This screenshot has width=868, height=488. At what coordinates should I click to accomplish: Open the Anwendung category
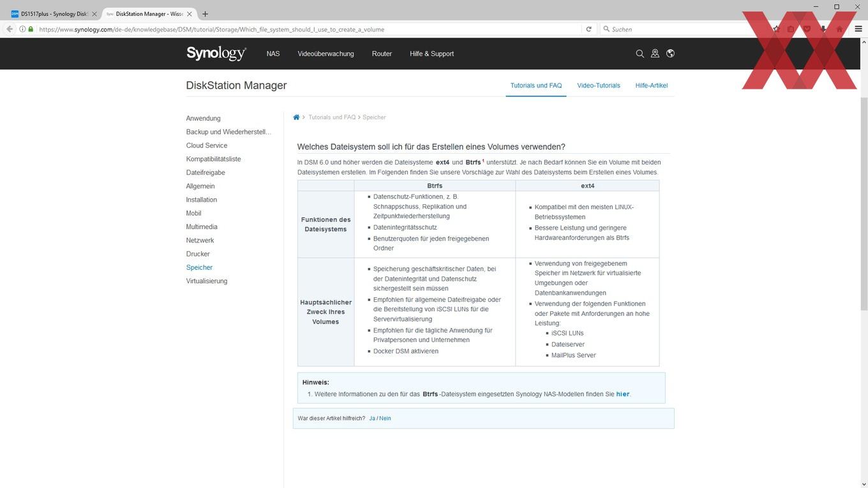point(203,119)
